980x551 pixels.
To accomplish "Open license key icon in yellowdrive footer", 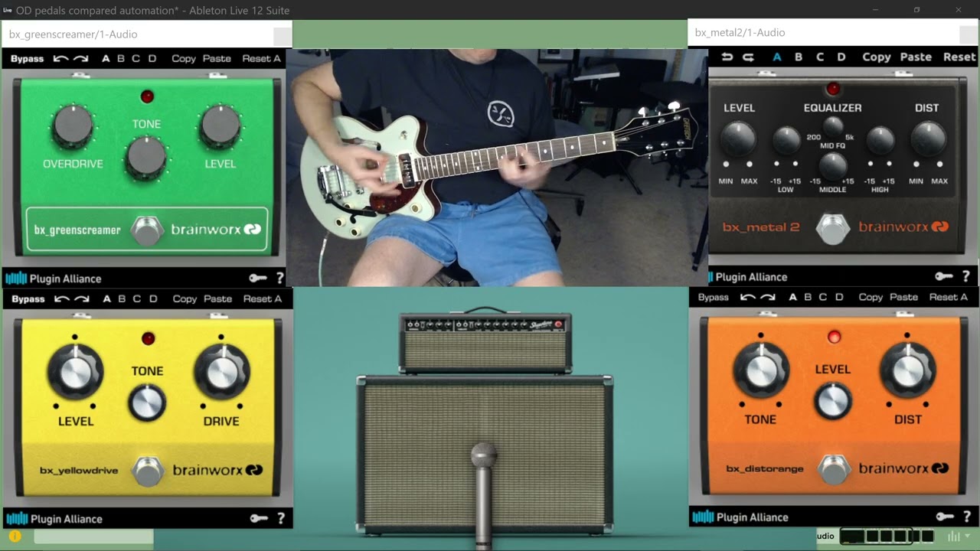I will 259,519.
